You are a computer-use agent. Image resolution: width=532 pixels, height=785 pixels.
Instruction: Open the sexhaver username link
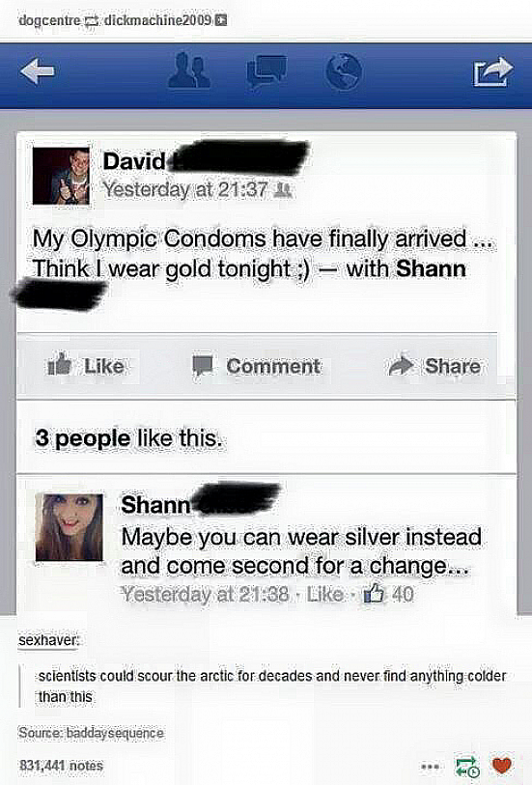coord(48,640)
